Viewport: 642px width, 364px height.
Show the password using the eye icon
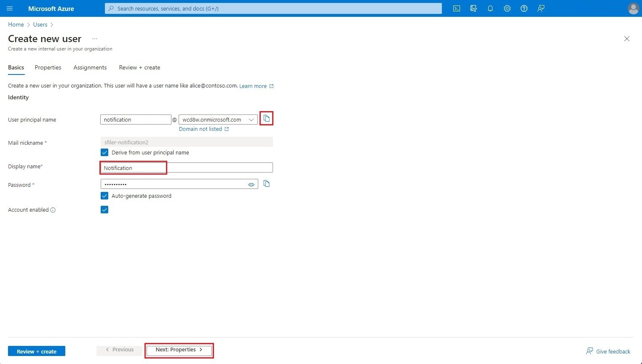pos(251,184)
